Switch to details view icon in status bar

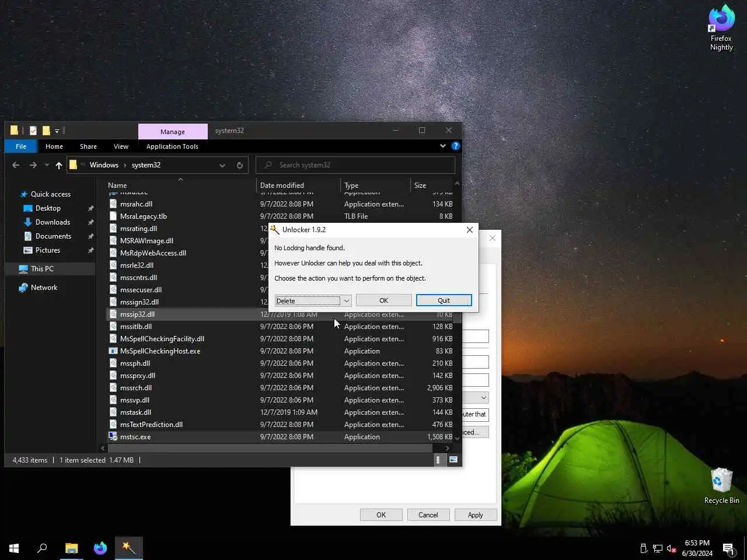coord(438,460)
